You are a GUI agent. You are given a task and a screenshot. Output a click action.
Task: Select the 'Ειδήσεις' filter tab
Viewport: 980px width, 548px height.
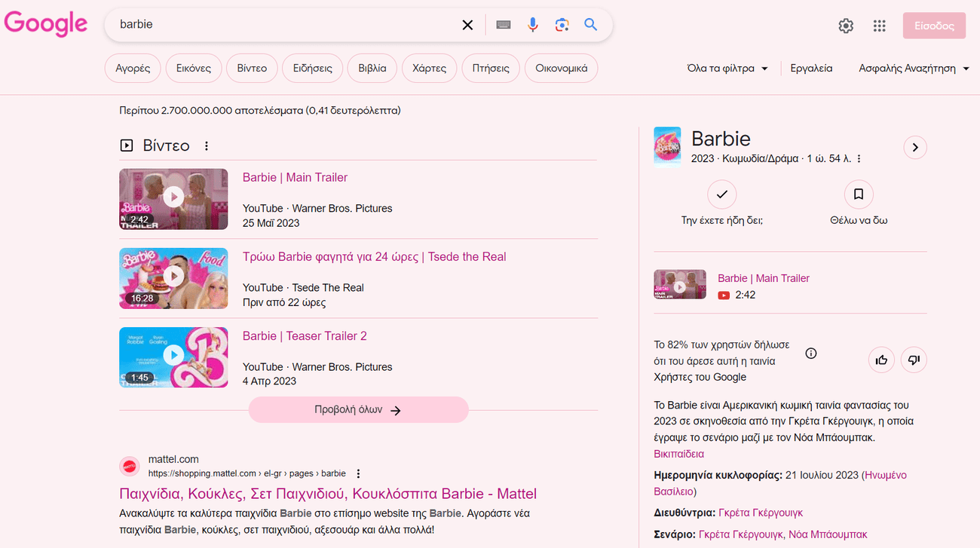[312, 68]
